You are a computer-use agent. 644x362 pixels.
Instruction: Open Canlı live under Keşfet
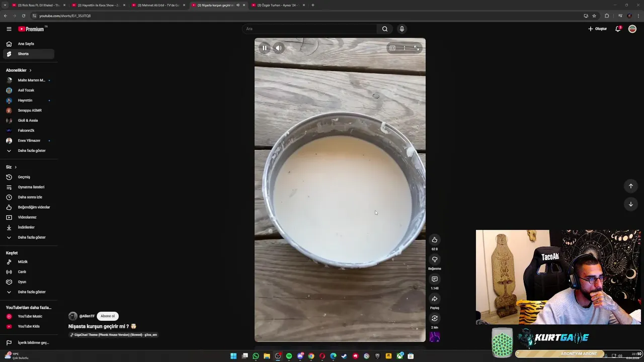coord(29,272)
